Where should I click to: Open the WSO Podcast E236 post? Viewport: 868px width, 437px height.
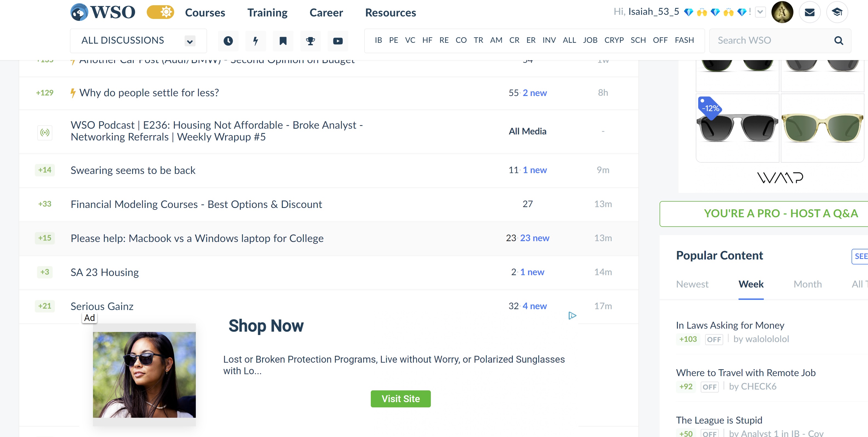pyautogui.click(x=217, y=131)
